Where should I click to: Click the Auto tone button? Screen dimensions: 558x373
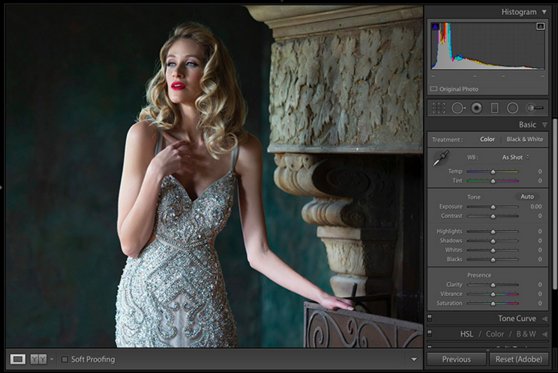coord(527,196)
